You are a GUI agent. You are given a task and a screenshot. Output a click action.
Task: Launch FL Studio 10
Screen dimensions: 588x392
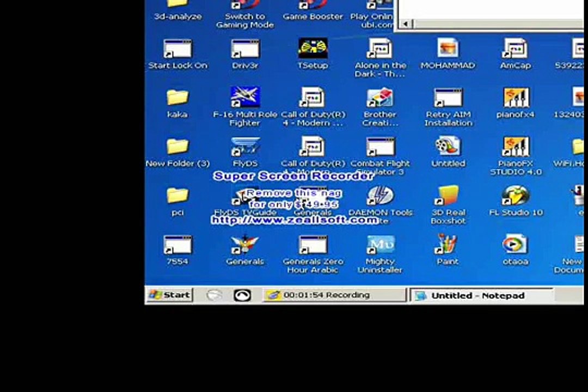[516, 195]
